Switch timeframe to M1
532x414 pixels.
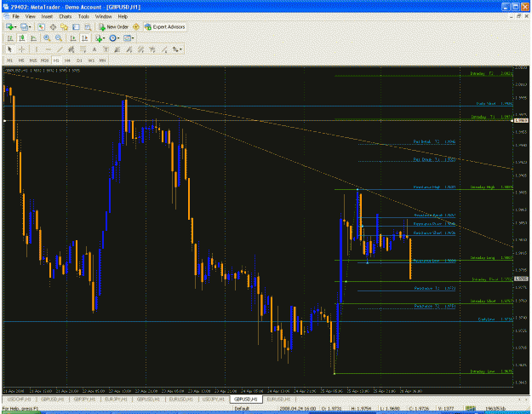click(x=10, y=60)
